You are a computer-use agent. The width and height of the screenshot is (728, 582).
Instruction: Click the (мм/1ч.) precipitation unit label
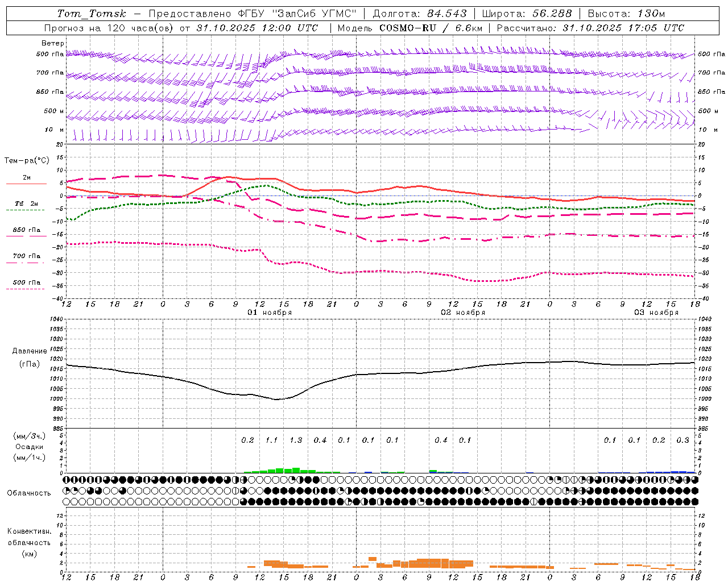[30, 458]
